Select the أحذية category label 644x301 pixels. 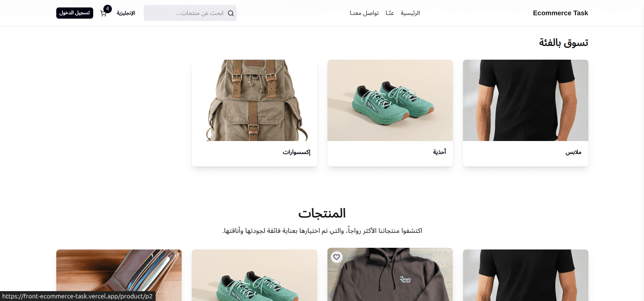(x=440, y=152)
